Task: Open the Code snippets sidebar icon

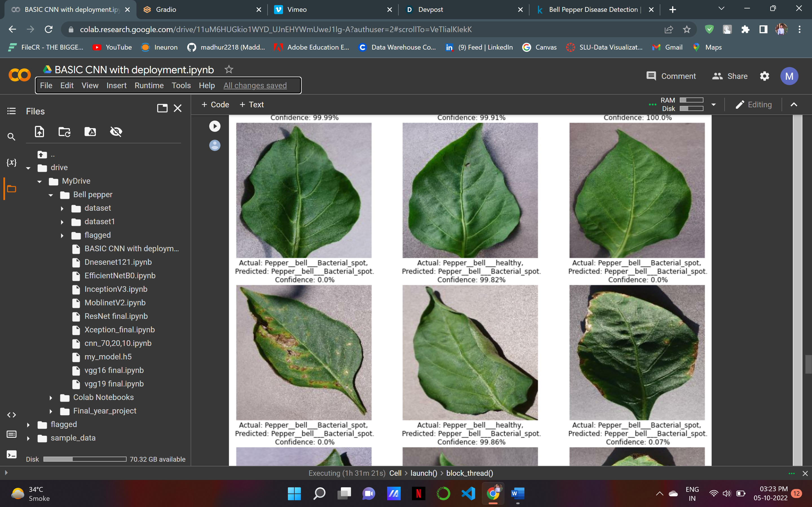Action: pyautogui.click(x=11, y=415)
